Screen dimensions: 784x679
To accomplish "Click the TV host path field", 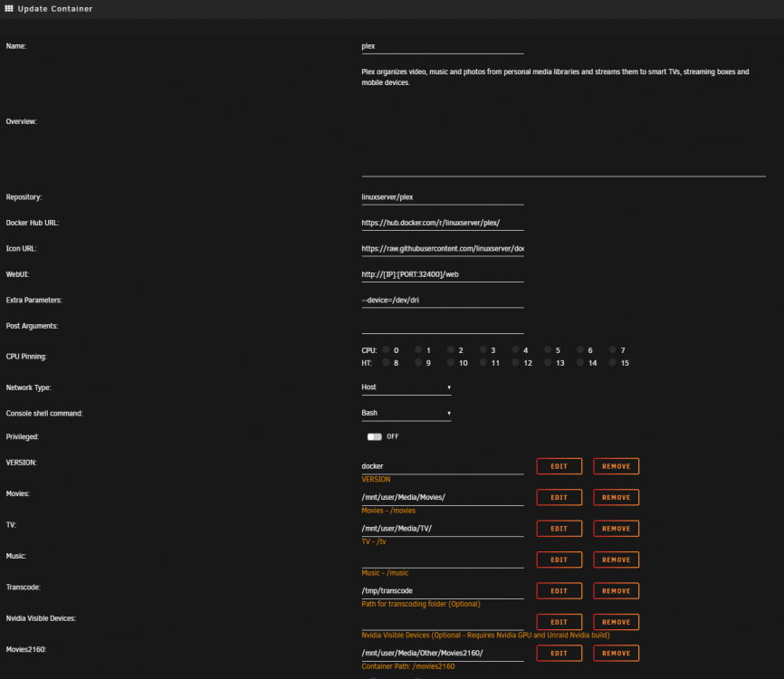I will point(443,529).
